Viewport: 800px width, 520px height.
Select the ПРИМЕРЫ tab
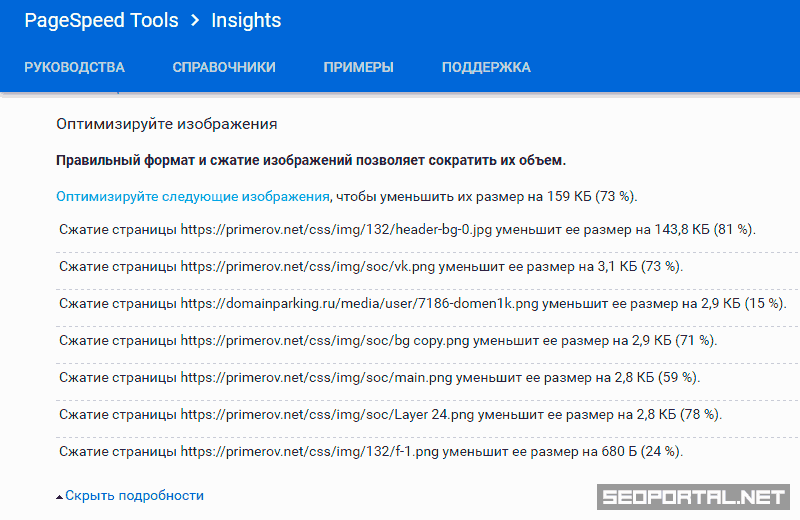pos(358,67)
